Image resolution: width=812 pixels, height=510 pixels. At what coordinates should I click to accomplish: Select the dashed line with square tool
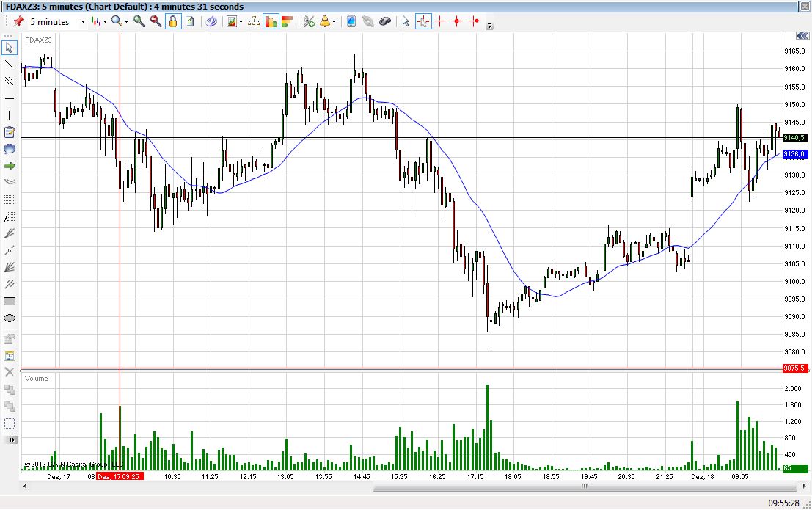pos(10,250)
